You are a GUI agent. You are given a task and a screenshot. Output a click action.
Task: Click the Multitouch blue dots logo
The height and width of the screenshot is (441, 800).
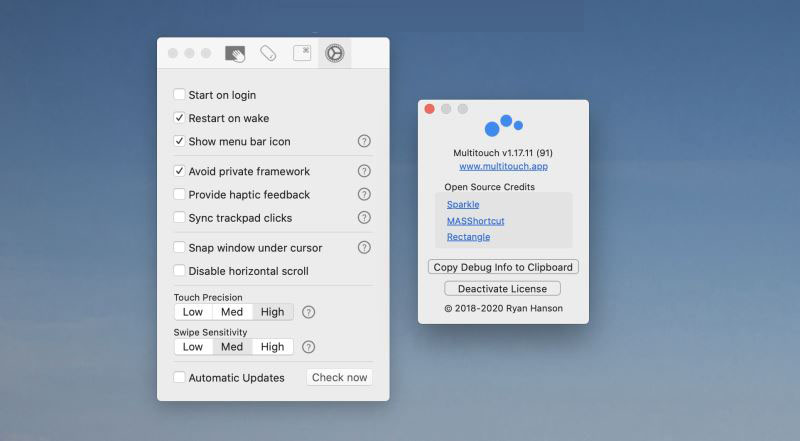tap(504, 126)
